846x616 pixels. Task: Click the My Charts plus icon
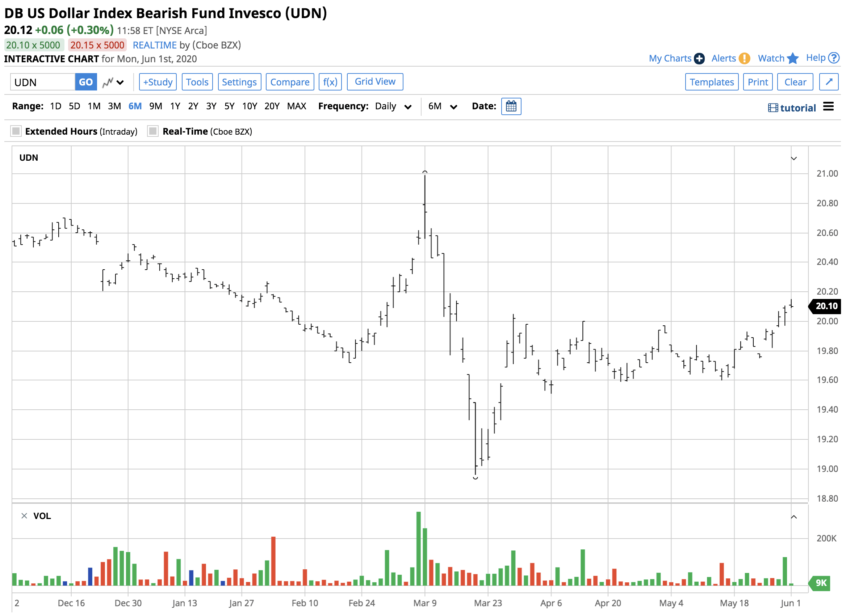[x=699, y=59]
